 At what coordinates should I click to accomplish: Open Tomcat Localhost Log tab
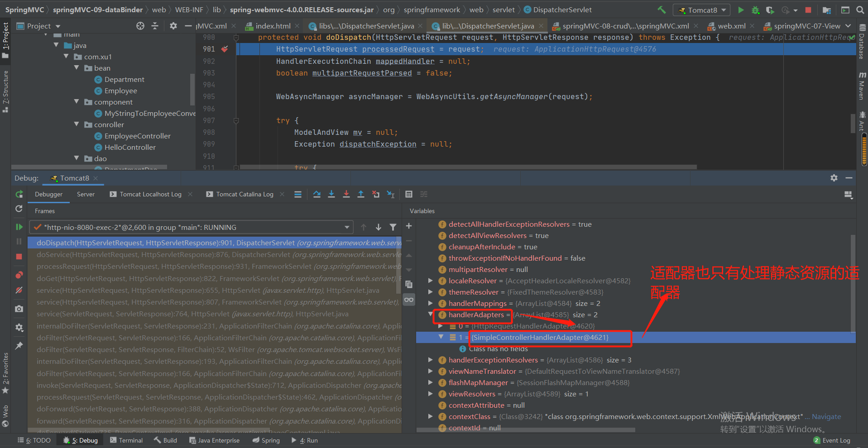coord(150,194)
